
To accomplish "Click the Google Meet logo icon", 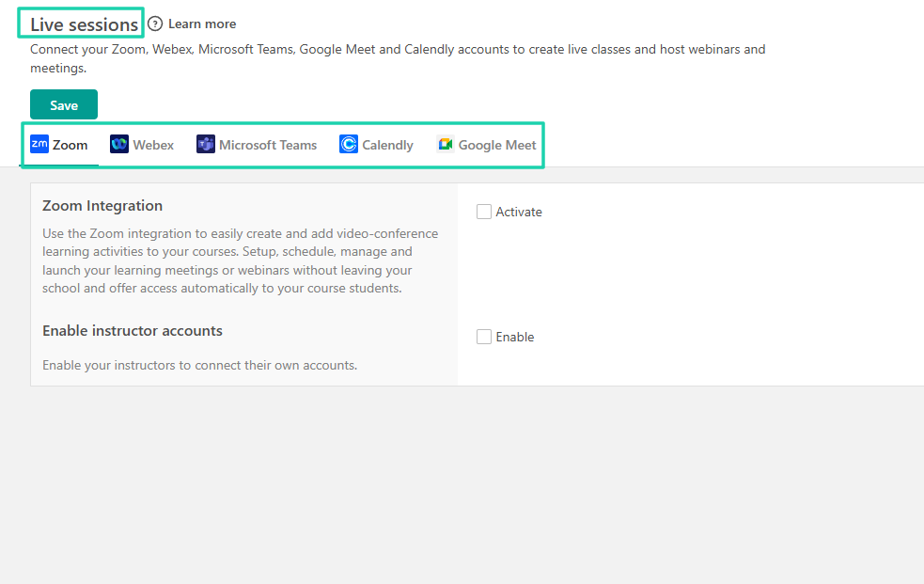I will coord(445,144).
